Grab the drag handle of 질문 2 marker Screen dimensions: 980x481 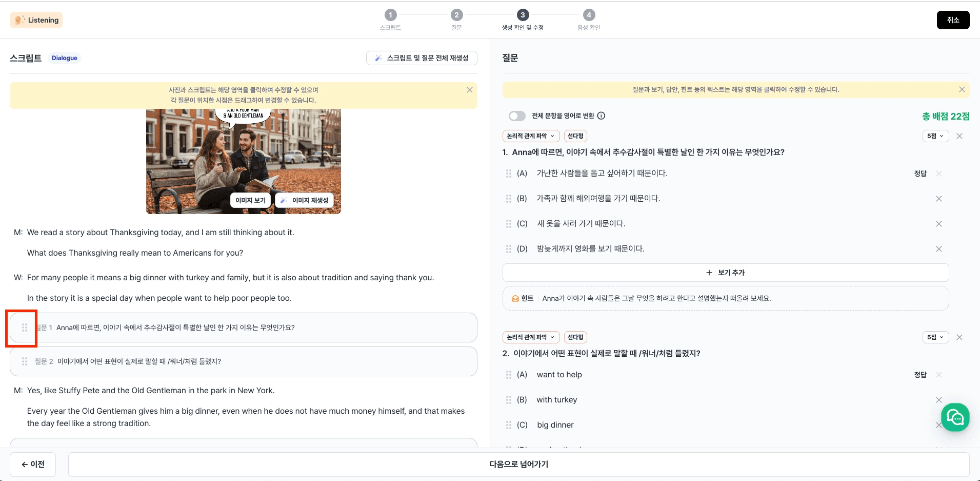click(24, 361)
